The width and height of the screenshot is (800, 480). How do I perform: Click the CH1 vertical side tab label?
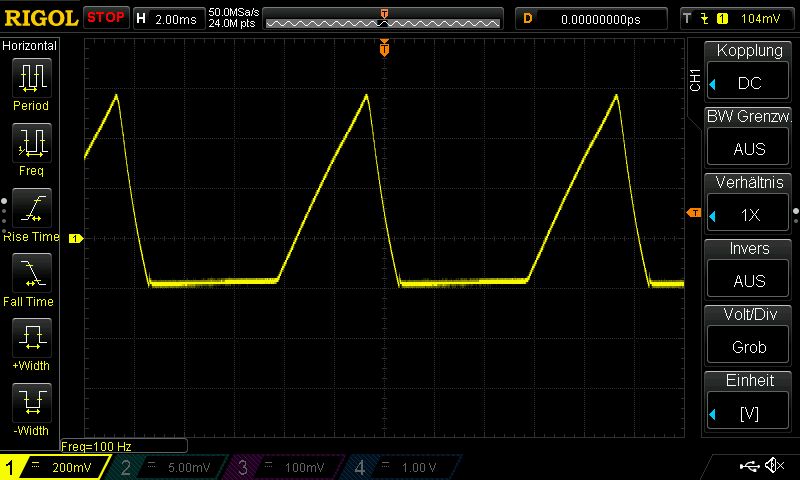point(694,80)
